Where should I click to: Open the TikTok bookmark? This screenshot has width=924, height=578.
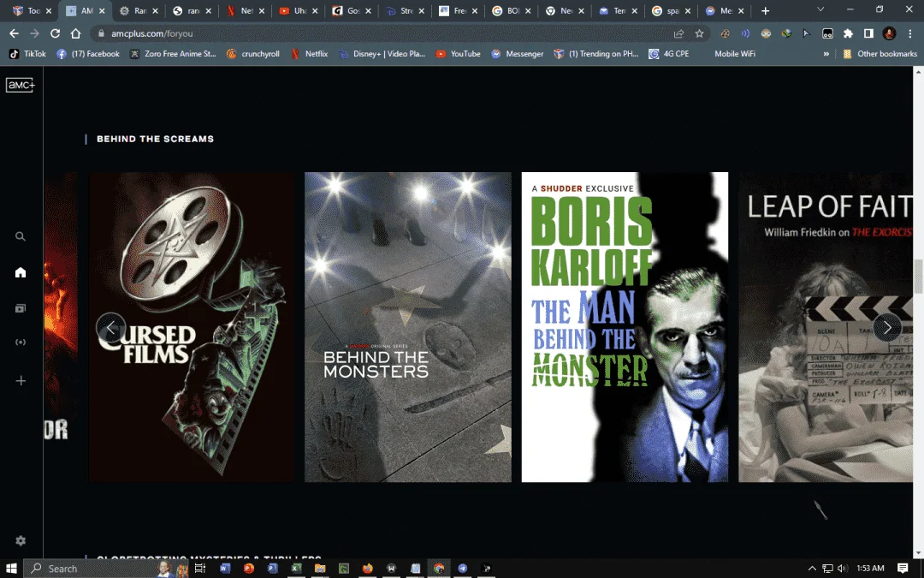pos(27,54)
